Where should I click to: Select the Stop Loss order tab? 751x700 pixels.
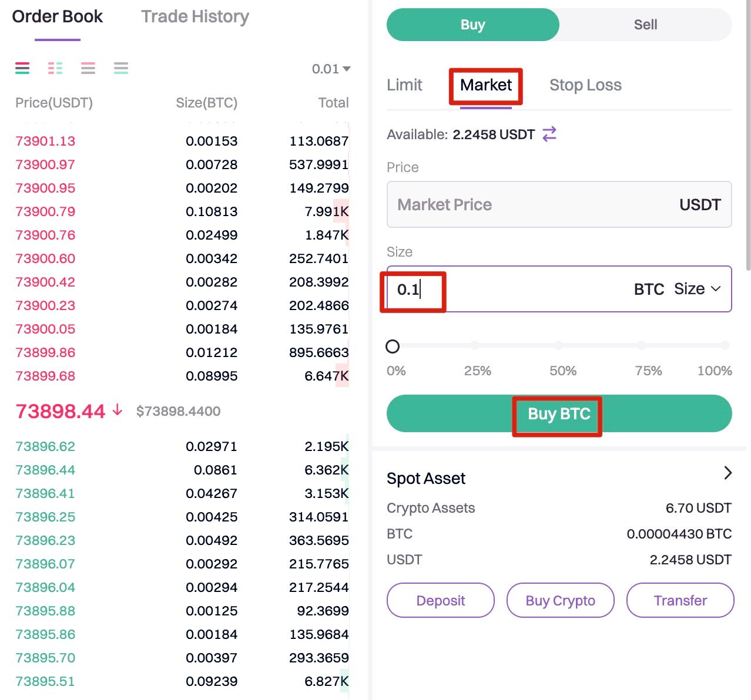pyautogui.click(x=585, y=85)
